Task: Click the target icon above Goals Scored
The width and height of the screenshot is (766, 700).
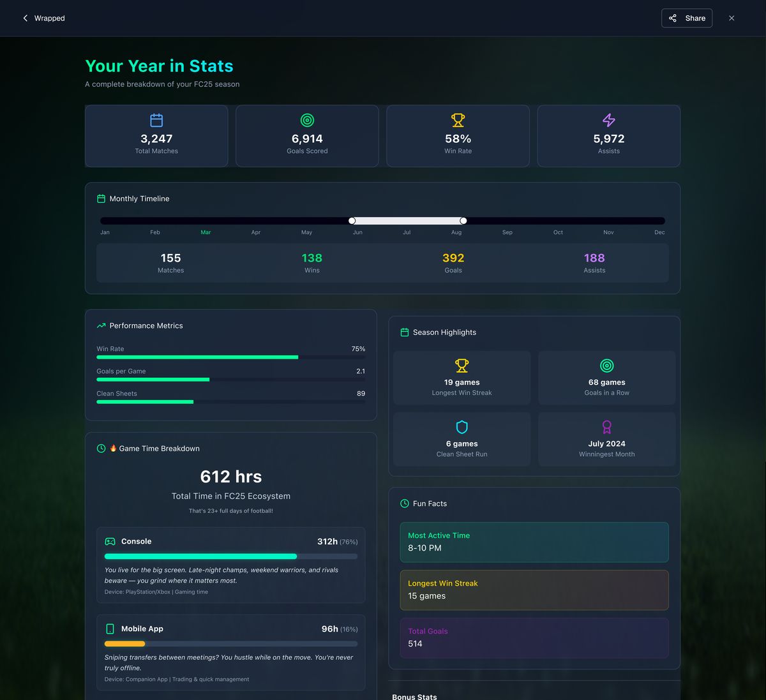Action: [307, 120]
